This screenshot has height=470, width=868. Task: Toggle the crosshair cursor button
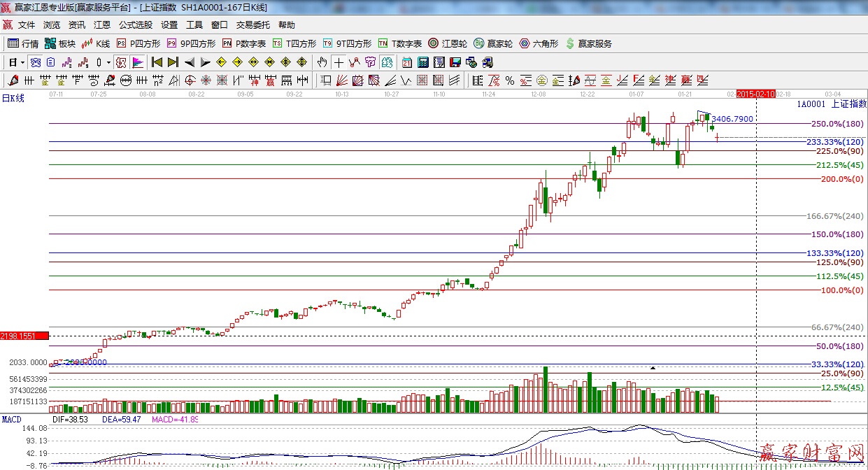pyautogui.click(x=339, y=62)
